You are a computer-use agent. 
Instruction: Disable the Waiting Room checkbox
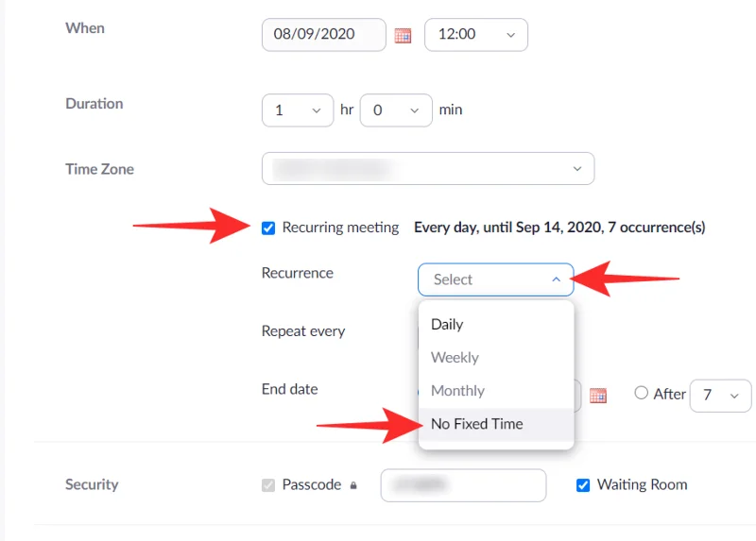[583, 485]
